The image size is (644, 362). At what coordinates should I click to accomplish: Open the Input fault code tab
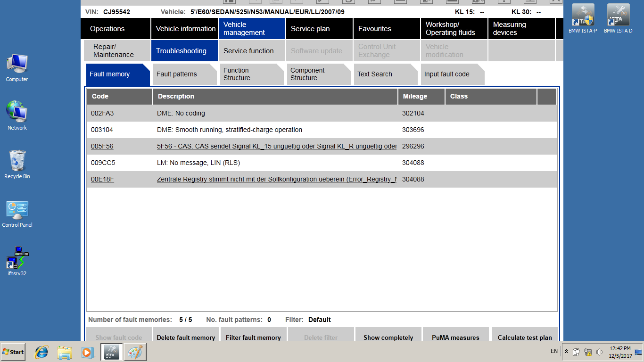[x=446, y=74]
